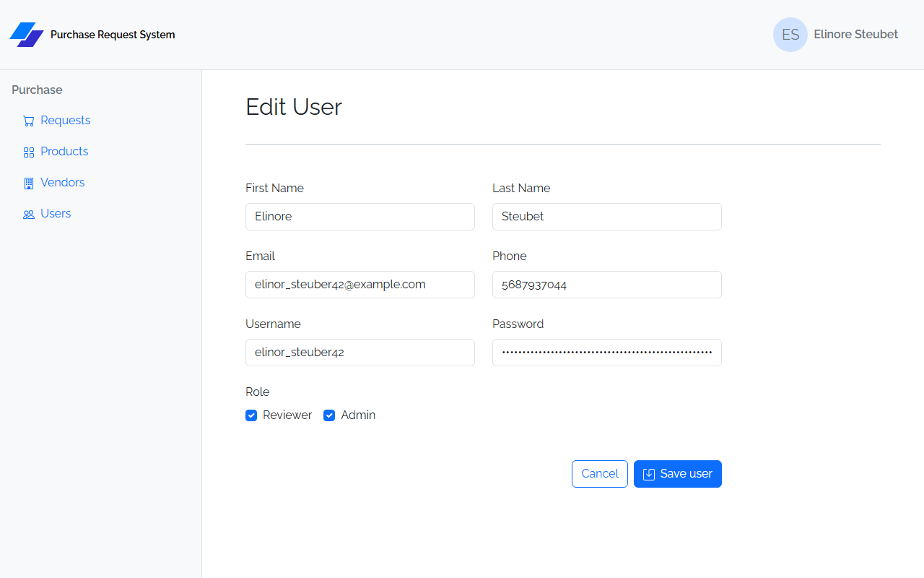
Task: Click the ES user avatar
Action: click(790, 35)
